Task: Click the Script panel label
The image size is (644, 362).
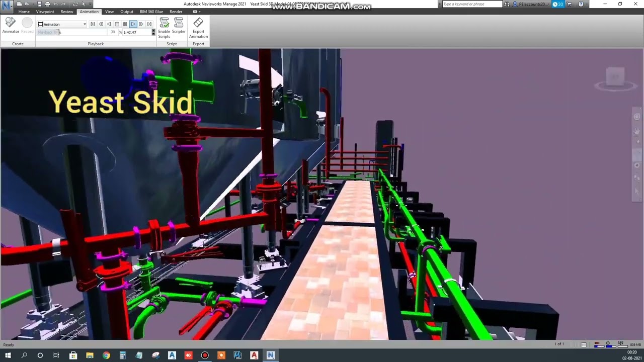Action: [x=172, y=44]
